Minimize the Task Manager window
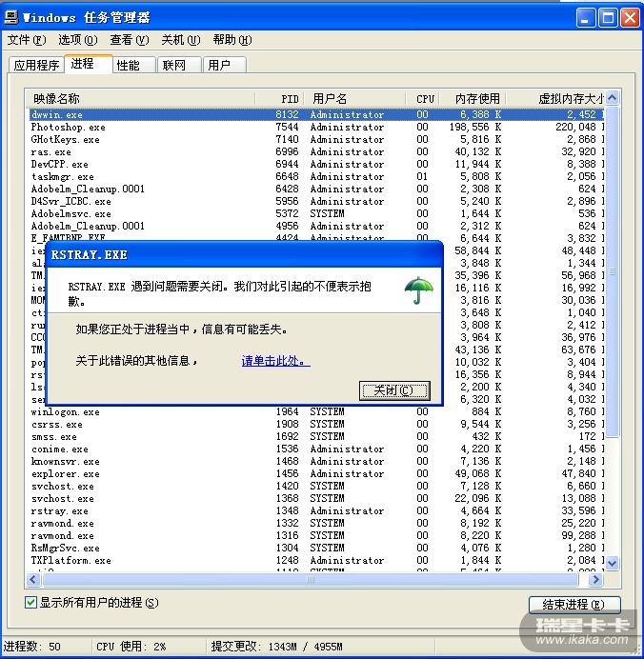Image resolution: width=644 pixels, height=659 pixels. coord(585,18)
